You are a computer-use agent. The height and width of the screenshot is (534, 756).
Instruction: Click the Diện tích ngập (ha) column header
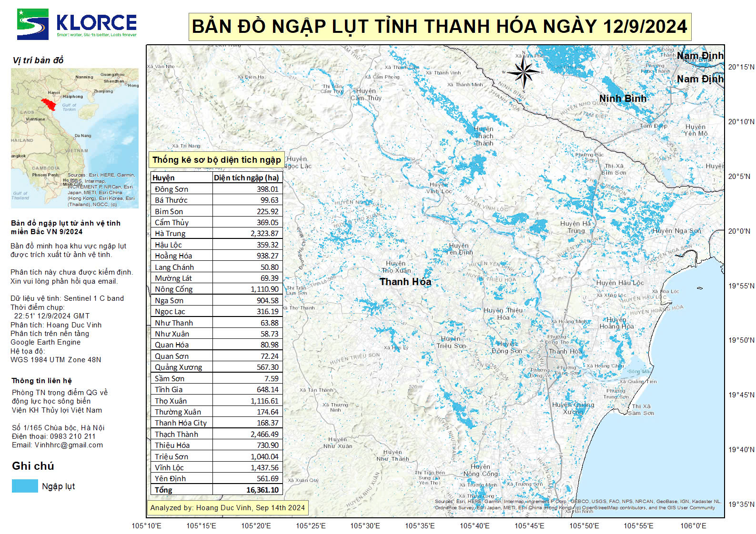pyautogui.click(x=246, y=178)
